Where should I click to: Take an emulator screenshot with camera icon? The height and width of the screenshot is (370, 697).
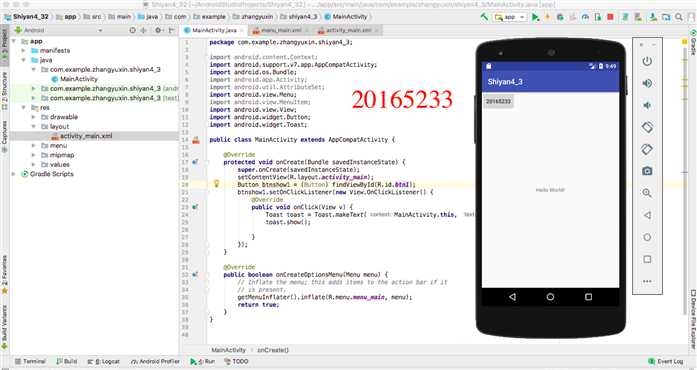647,171
